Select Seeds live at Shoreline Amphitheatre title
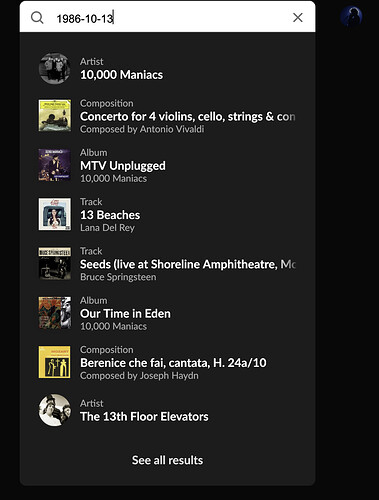This screenshot has width=379, height=500. tap(188, 264)
